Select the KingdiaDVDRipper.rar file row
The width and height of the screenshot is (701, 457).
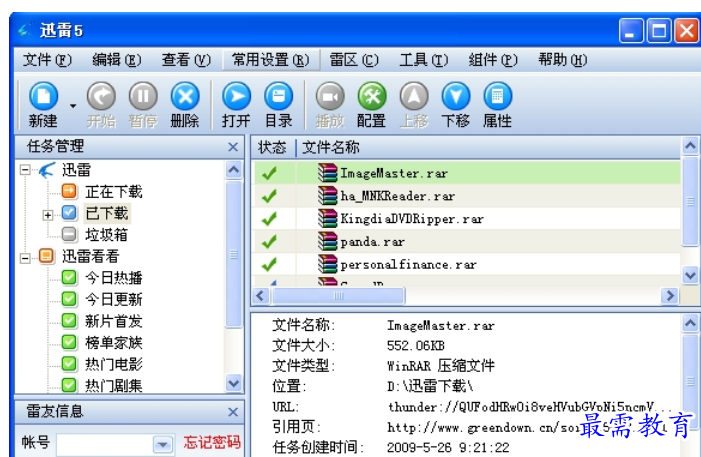(x=467, y=219)
